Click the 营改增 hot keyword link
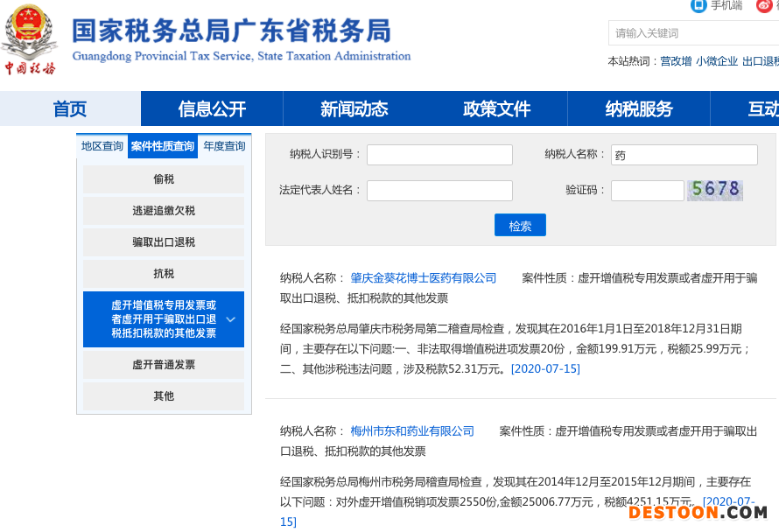 676,61
